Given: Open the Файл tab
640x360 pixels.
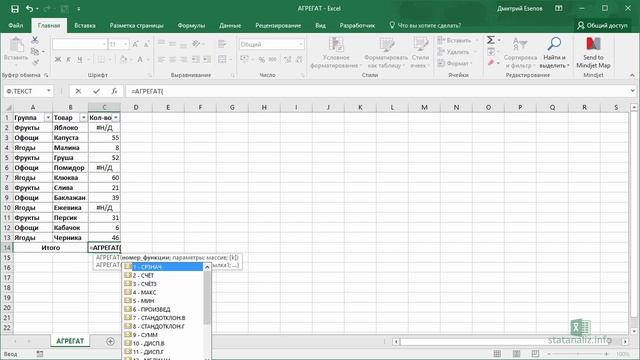Looking at the screenshot, I should [x=16, y=25].
